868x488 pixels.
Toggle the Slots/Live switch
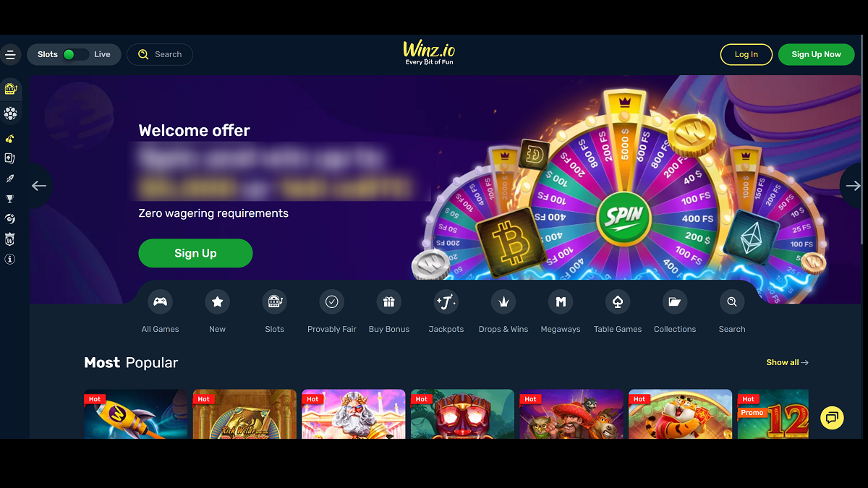pyautogui.click(x=75, y=54)
